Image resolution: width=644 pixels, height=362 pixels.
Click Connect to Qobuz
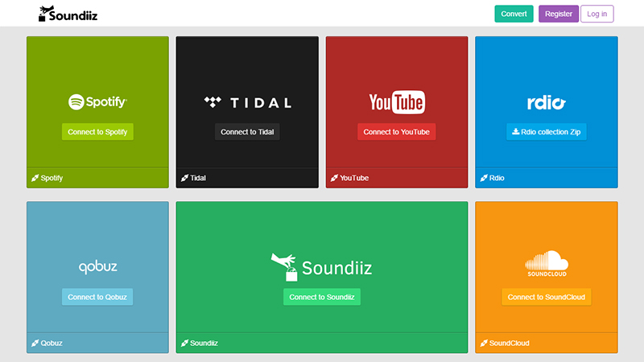97,297
